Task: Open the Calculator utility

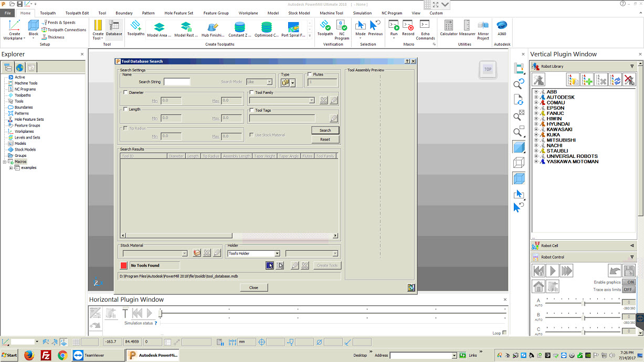Action: (x=449, y=28)
